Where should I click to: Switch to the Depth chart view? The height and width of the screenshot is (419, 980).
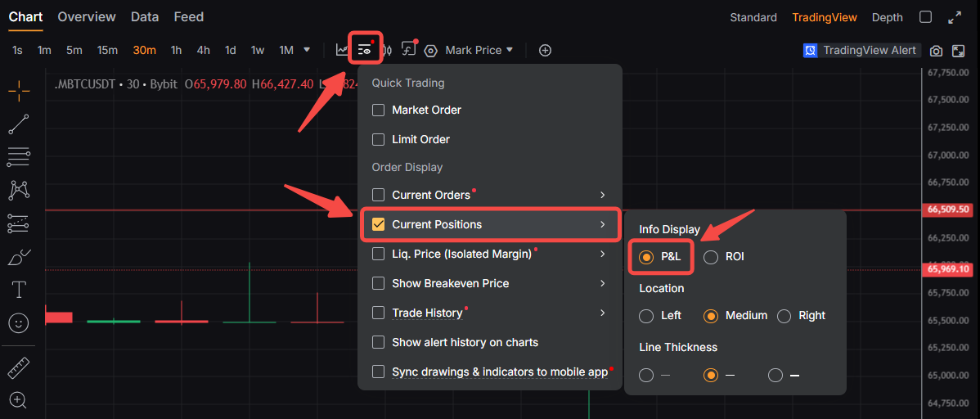tap(888, 17)
